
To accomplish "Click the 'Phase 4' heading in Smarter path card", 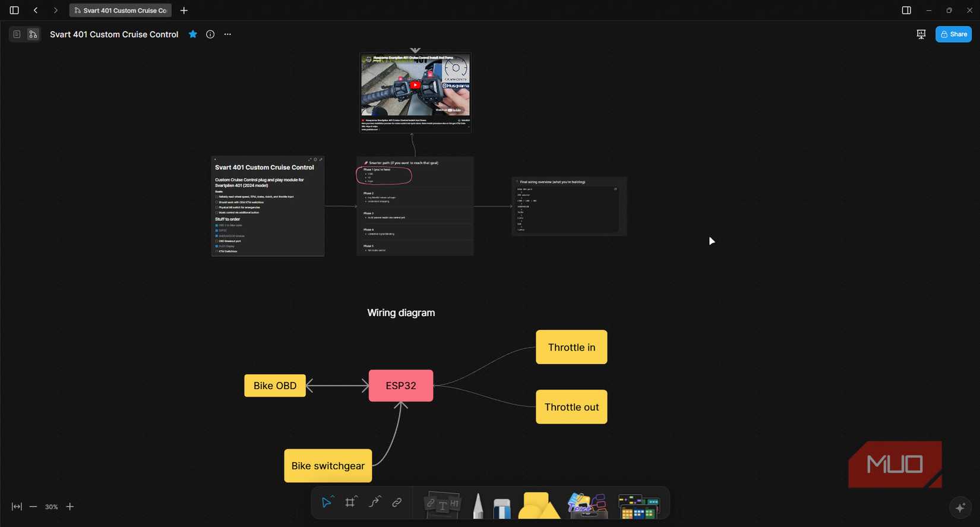I will click(x=368, y=229).
